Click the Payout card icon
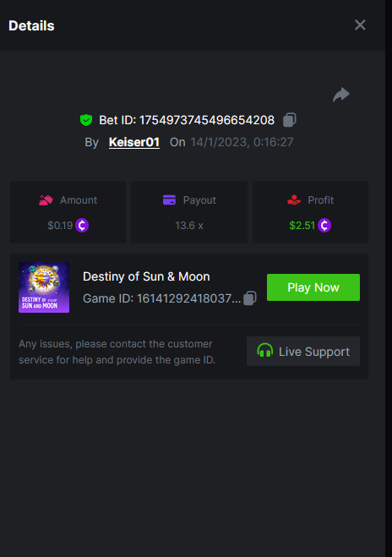 click(169, 200)
